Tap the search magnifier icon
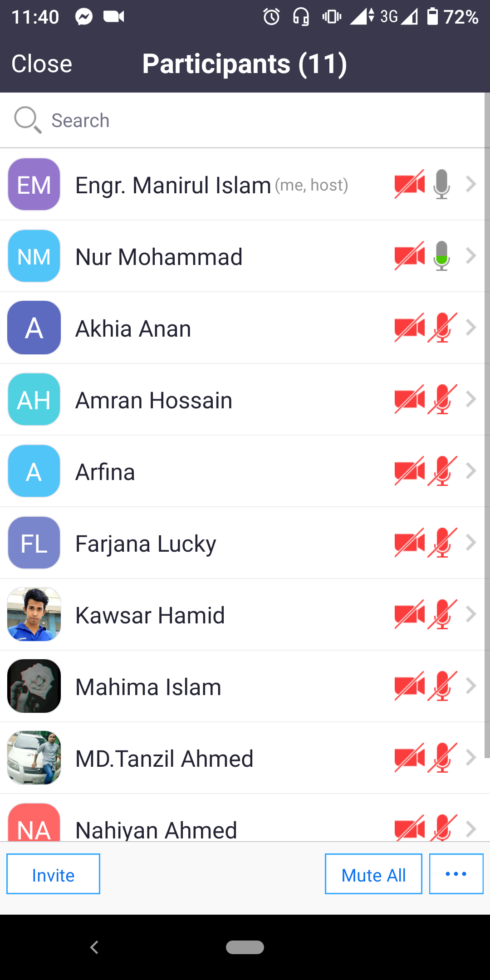490x980 pixels. [x=28, y=120]
